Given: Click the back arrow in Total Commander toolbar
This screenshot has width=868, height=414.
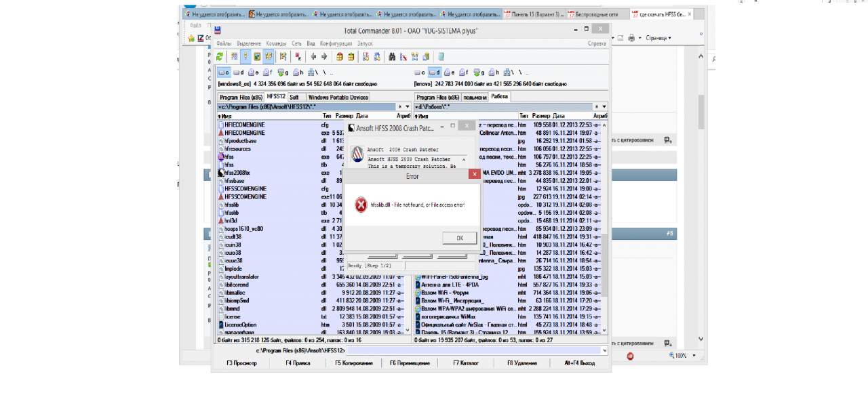Looking at the screenshot, I should pyautogui.click(x=313, y=57).
